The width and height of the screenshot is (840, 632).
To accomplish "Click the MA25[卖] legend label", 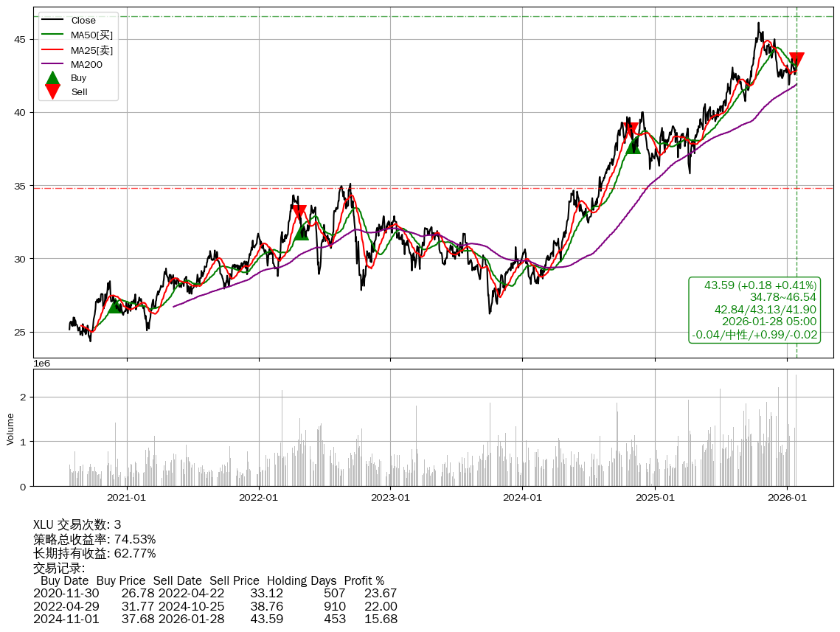I will coord(91,50).
